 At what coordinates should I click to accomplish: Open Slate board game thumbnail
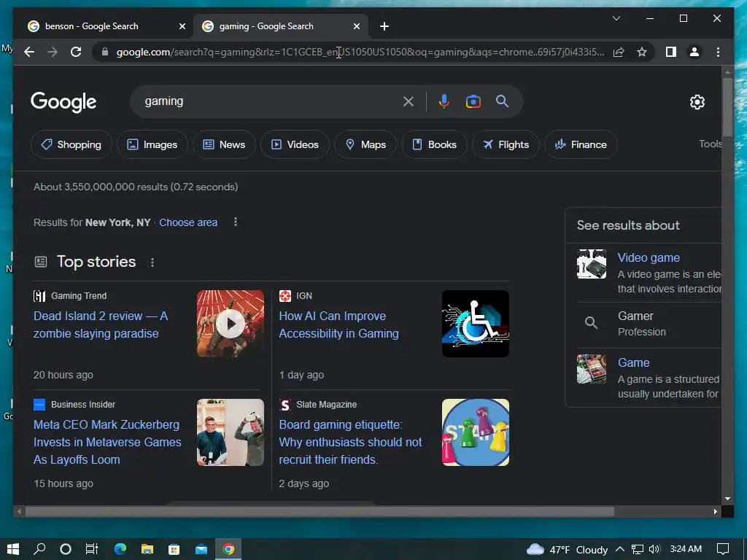(476, 432)
